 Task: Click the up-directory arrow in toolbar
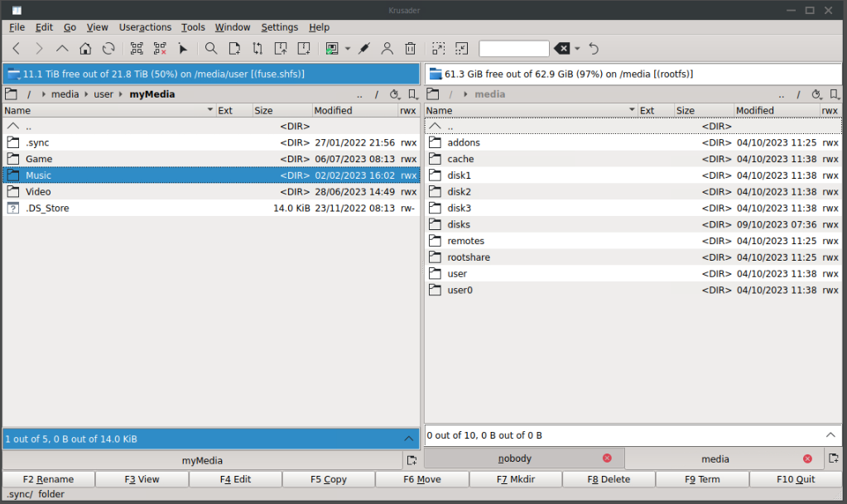click(x=62, y=49)
